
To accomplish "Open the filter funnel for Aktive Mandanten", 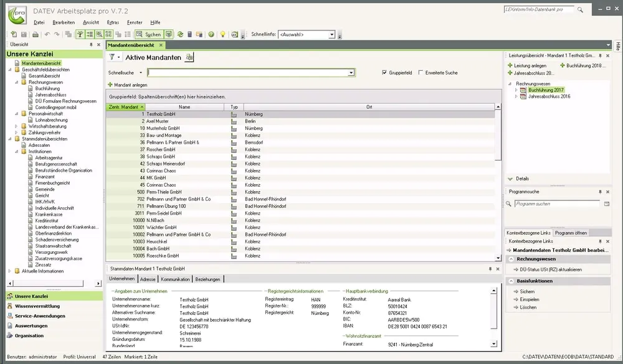I will tap(113, 57).
